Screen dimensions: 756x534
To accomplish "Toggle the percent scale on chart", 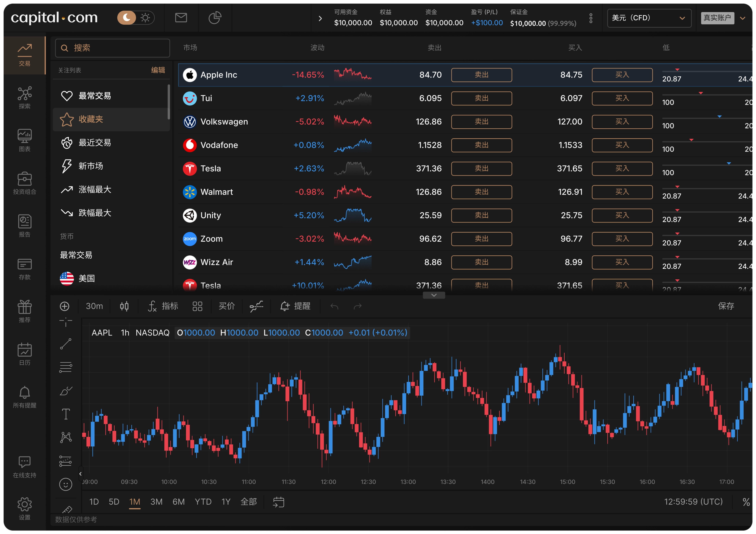I will click(746, 502).
